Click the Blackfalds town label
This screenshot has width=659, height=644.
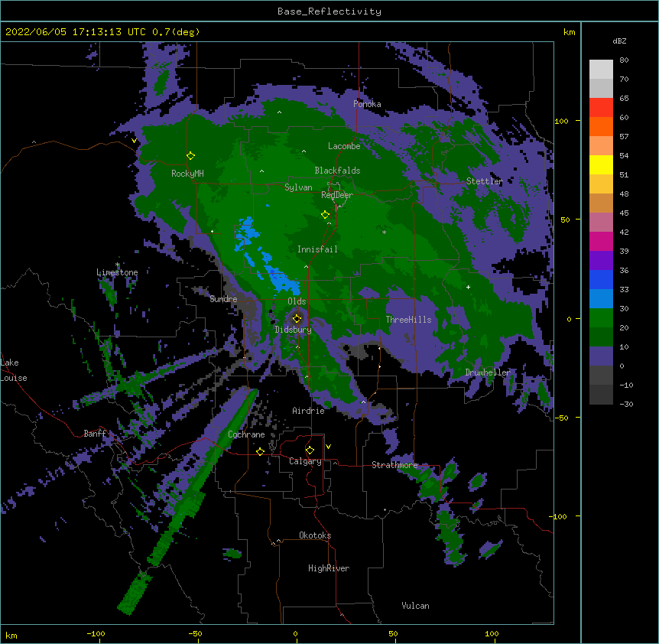(337, 171)
